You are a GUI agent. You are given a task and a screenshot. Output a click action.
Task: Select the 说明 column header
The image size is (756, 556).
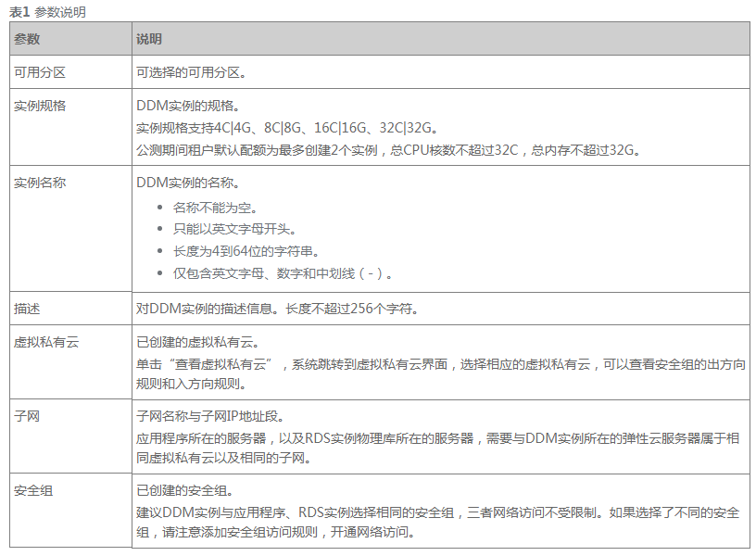click(x=145, y=40)
